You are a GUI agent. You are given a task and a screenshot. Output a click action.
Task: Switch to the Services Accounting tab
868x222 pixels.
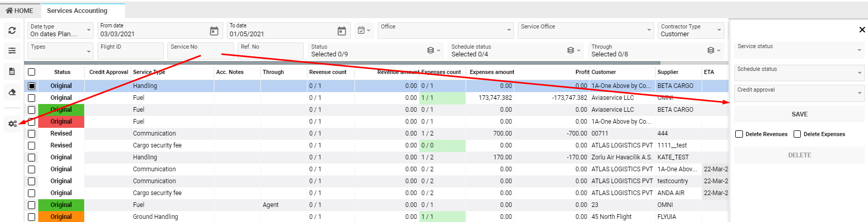pos(77,10)
